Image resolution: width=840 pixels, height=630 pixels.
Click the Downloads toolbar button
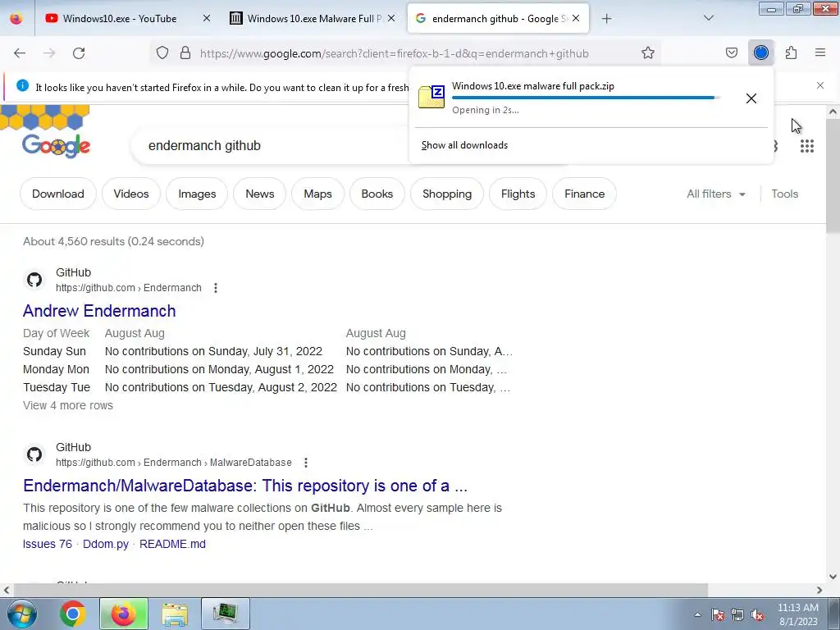click(x=760, y=53)
